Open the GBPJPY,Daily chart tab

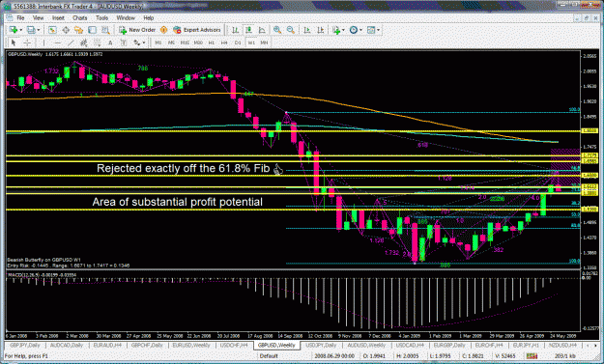25,345
